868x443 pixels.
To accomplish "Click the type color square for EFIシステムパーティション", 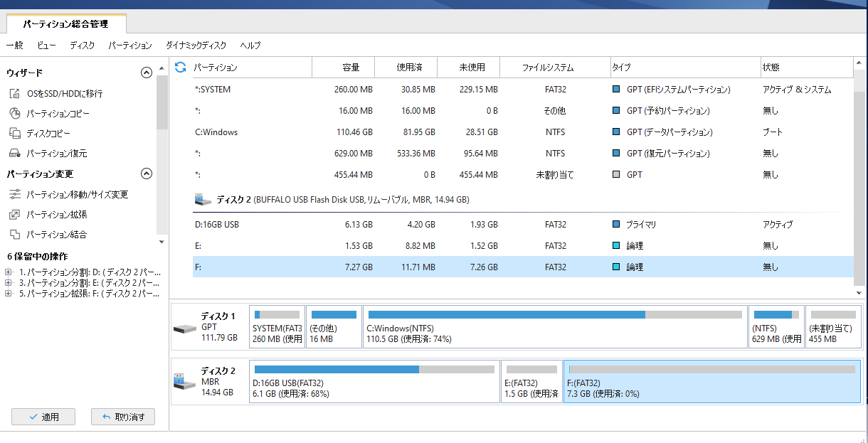I will 616,90.
